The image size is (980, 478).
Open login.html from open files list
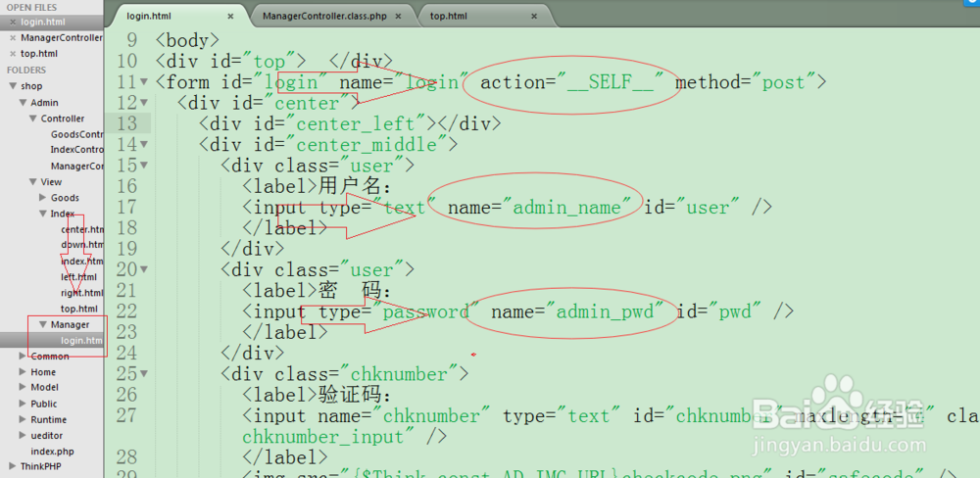coord(42,23)
